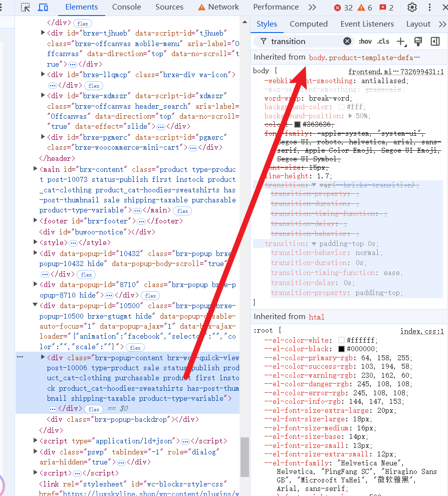Screen dimensions: 448x496
Task: Show more DevTools tabs chevron
Action: tap(312, 8)
